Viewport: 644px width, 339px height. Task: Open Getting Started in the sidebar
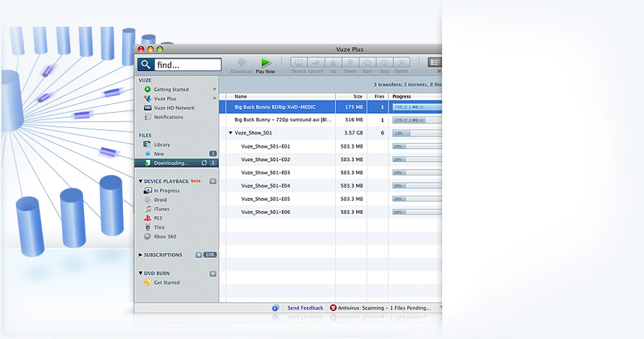coord(171,90)
